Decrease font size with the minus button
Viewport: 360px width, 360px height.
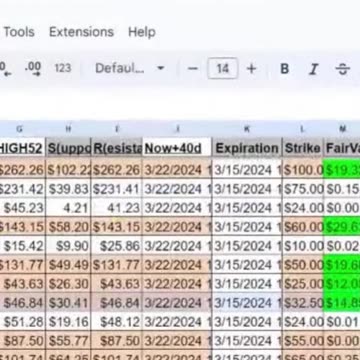(193, 69)
